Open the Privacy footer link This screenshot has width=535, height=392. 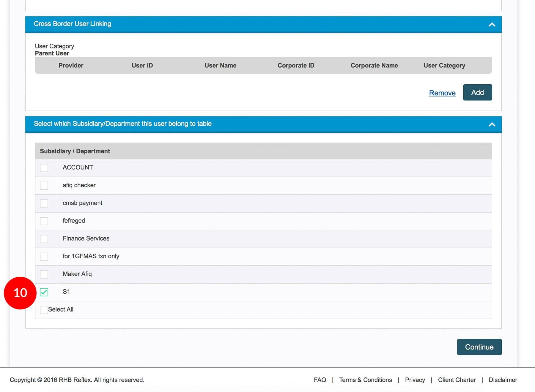pos(415,380)
